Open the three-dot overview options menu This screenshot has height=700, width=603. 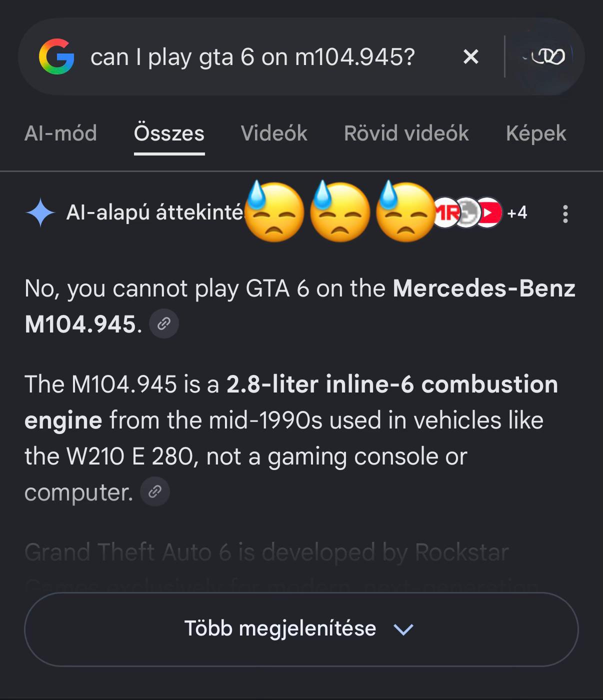[x=565, y=213]
